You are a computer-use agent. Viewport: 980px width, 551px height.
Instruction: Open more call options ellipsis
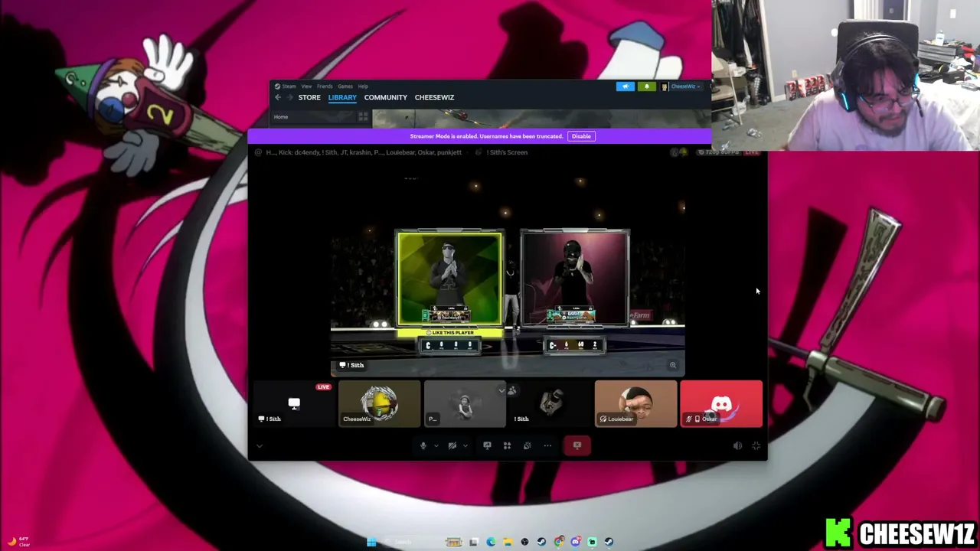[x=547, y=445]
